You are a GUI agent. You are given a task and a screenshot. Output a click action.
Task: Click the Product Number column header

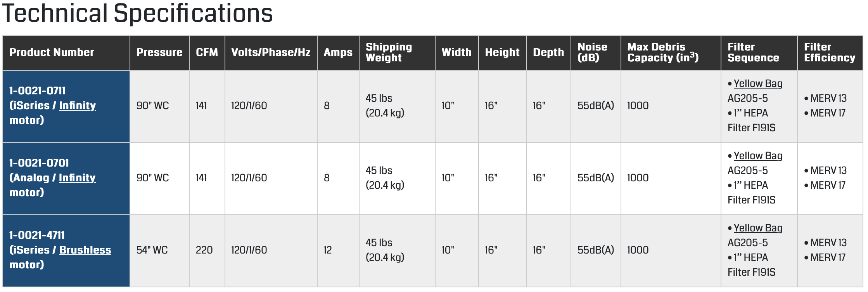pyautogui.click(x=52, y=52)
